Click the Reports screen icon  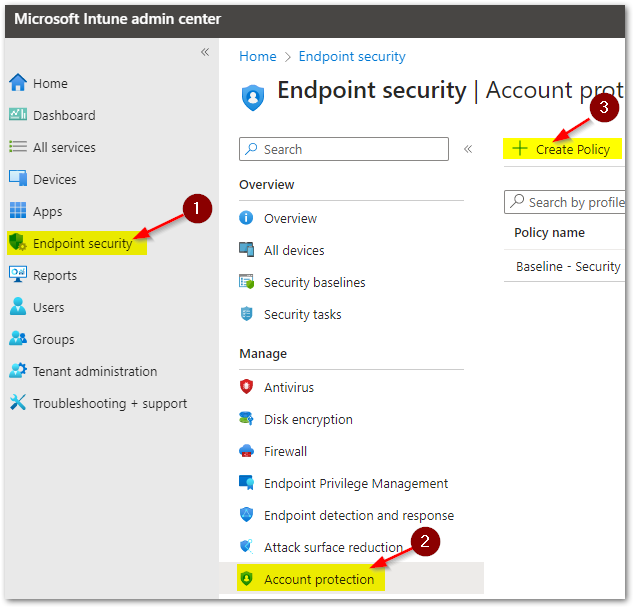[18, 274]
